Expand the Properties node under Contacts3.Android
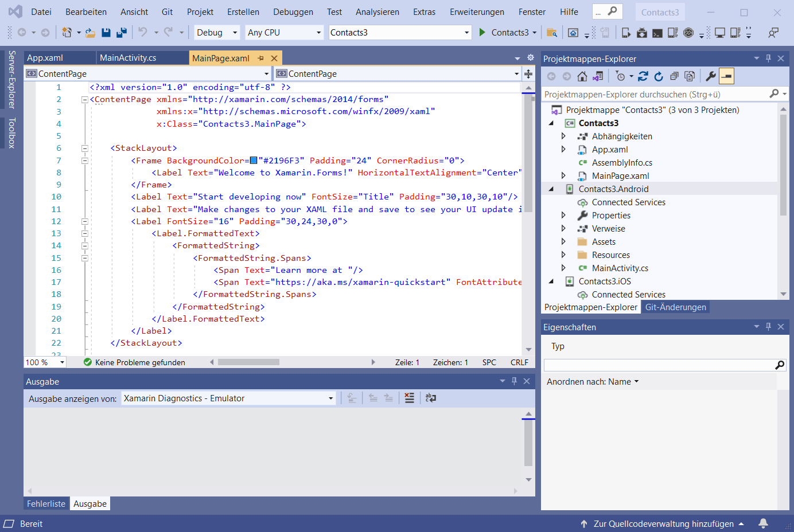The width and height of the screenshot is (794, 532). (x=563, y=216)
